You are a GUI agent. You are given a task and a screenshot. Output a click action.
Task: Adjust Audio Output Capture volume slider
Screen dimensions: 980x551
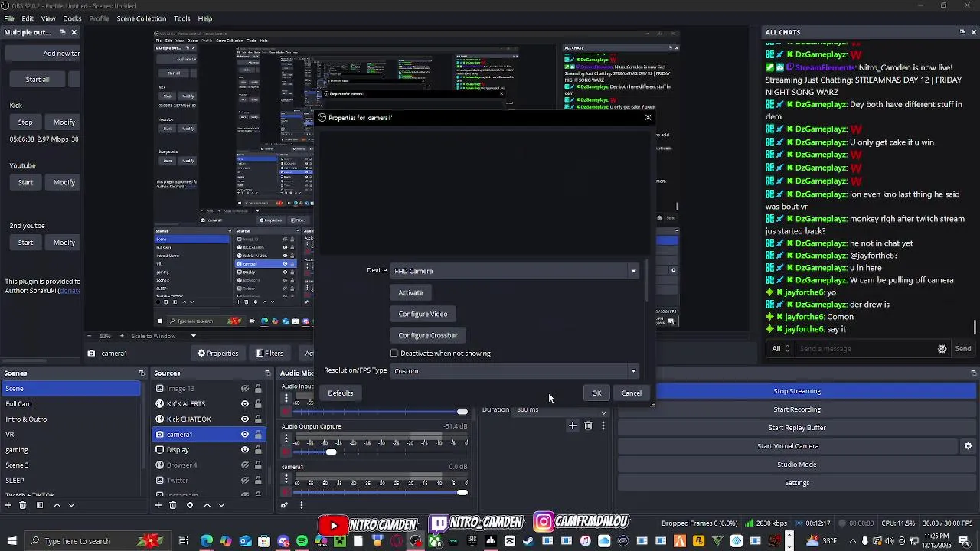pyautogui.click(x=331, y=452)
